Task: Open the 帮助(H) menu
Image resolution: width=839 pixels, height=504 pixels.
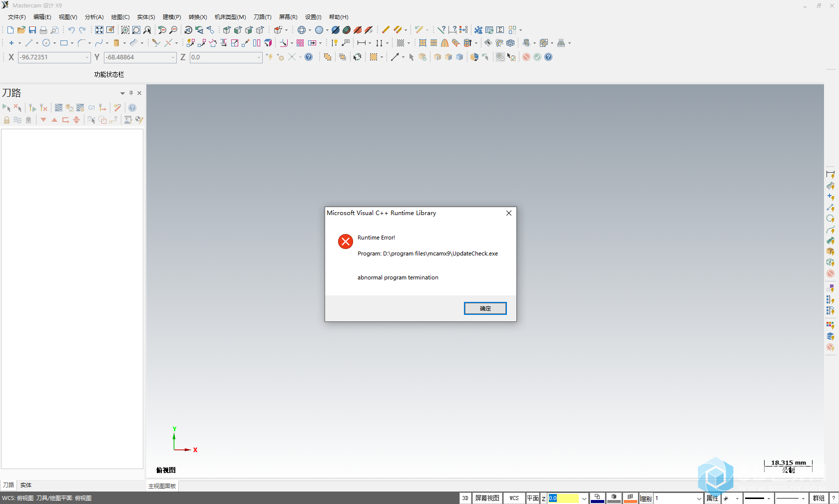Action: click(x=339, y=17)
